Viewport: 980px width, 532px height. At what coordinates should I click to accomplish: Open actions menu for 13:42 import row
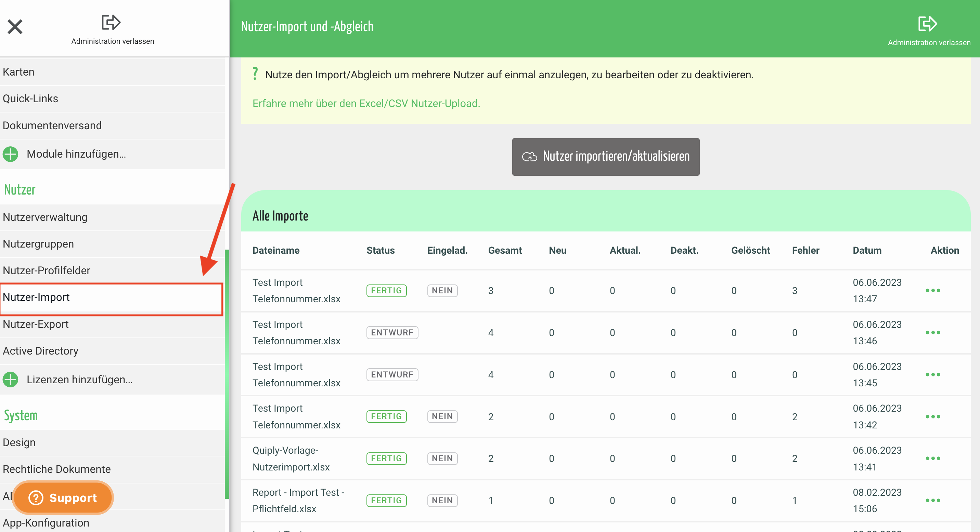coord(933,416)
